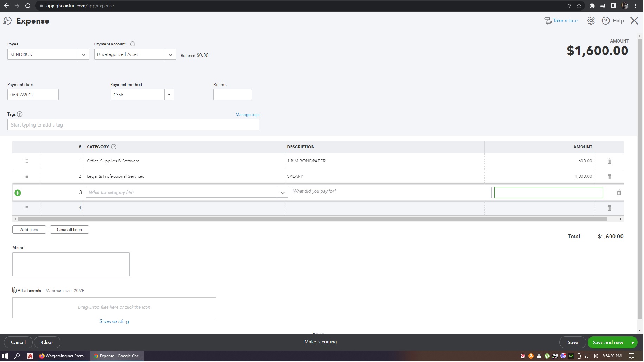Click the Expense - Google Chrome taskbar button

pos(118,357)
